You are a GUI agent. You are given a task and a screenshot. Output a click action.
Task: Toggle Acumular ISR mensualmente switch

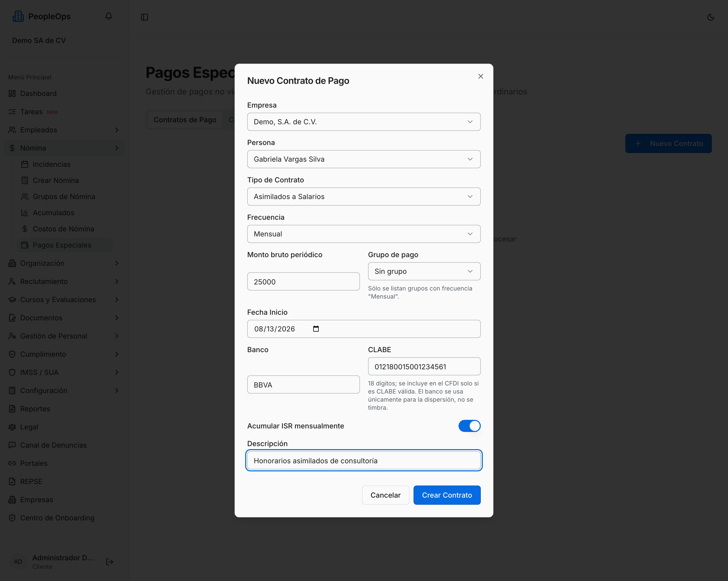pos(469,426)
